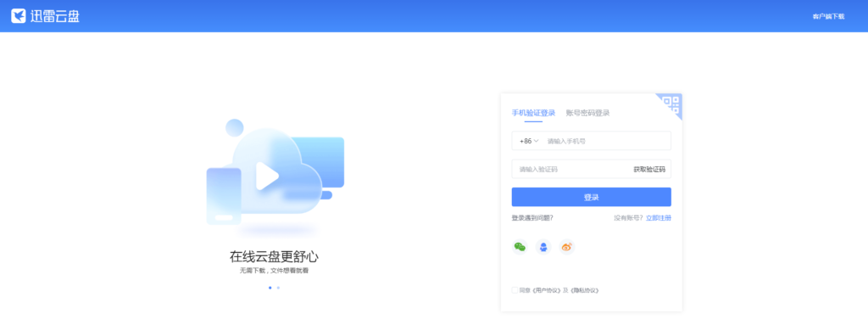Open the 《隐私协议》 link
868x325 pixels.
(584, 290)
